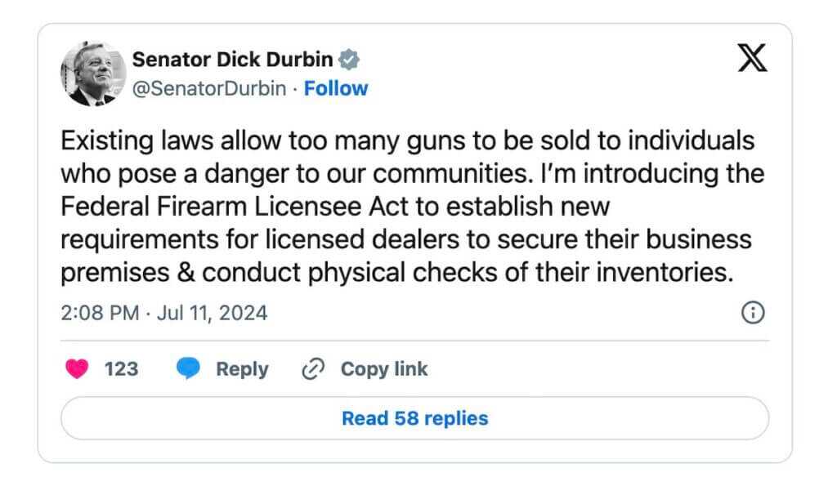Click the Copy link chain icon
Screen dimensions: 837x504
pos(311,368)
